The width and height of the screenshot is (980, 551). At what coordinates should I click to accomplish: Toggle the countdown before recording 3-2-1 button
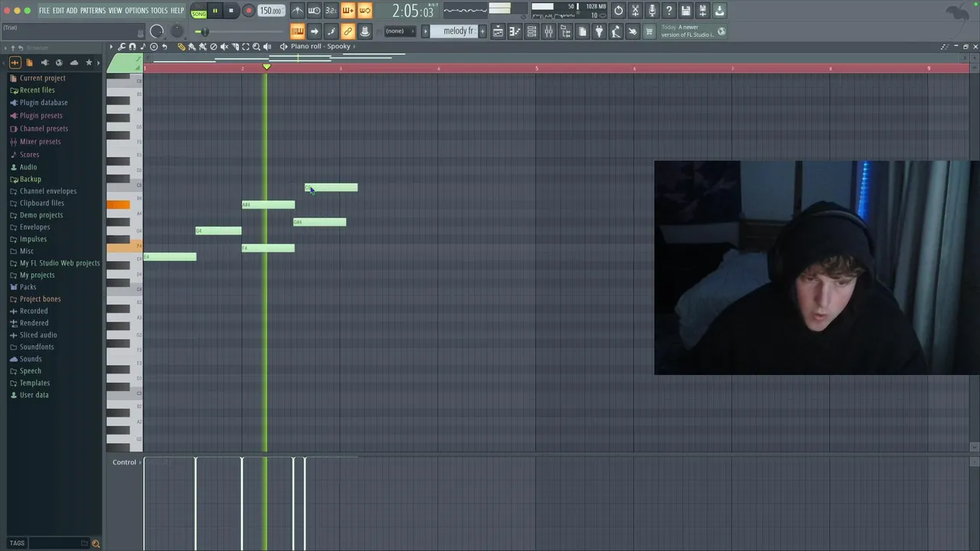(x=332, y=11)
